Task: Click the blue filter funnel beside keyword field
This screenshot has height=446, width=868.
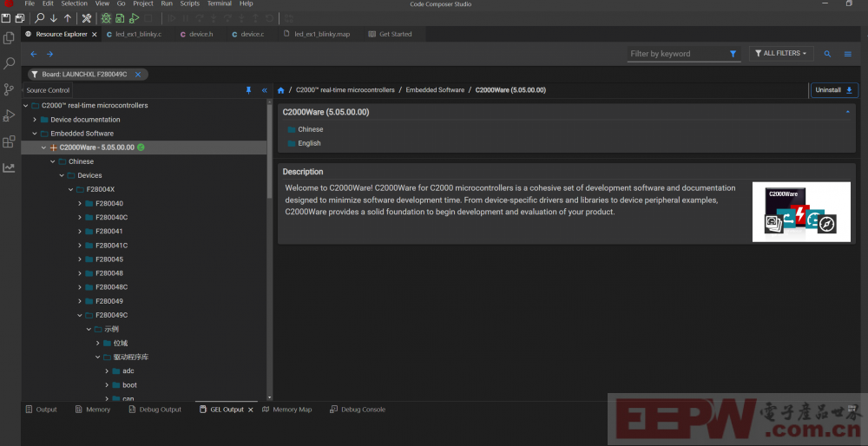Action: pyautogui.click(x=733, y=54)
